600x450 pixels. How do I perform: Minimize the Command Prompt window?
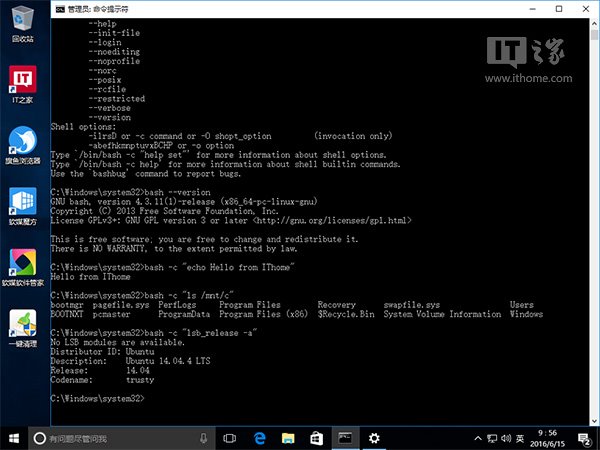[x=532, y=9]
